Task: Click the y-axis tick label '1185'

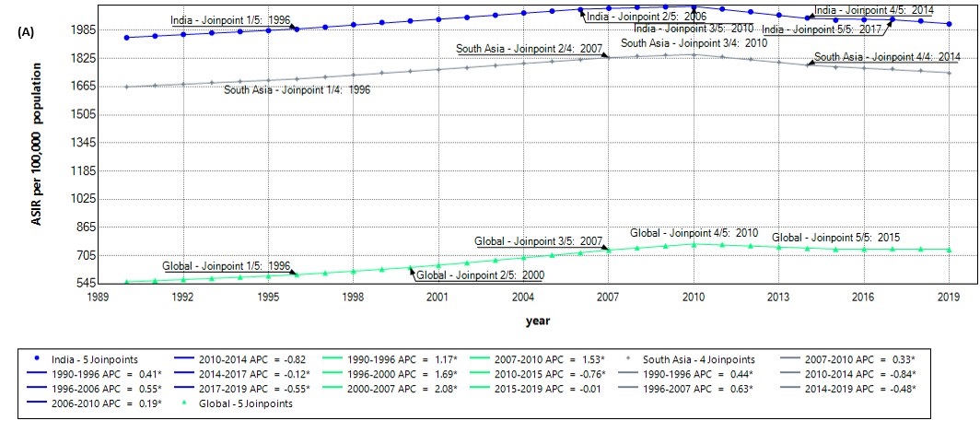Action: pos(83,170)
